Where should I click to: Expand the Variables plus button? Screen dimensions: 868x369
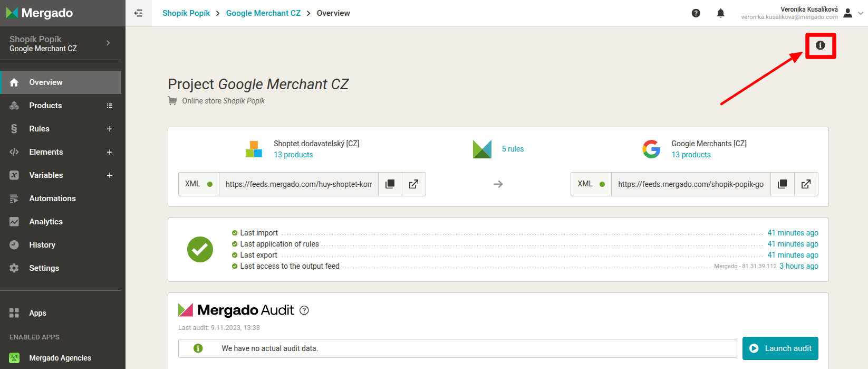pos(110,175)
